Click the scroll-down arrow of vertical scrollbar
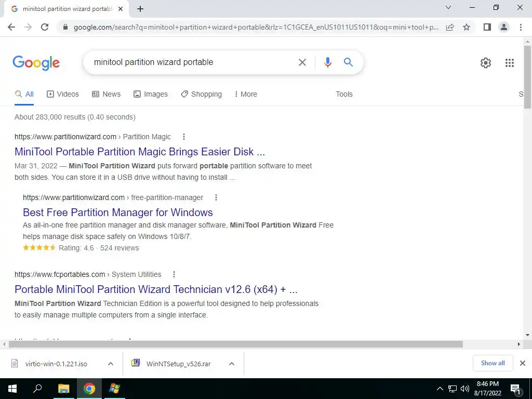Viewport: 532px width, 399px height. coord(527,335)
